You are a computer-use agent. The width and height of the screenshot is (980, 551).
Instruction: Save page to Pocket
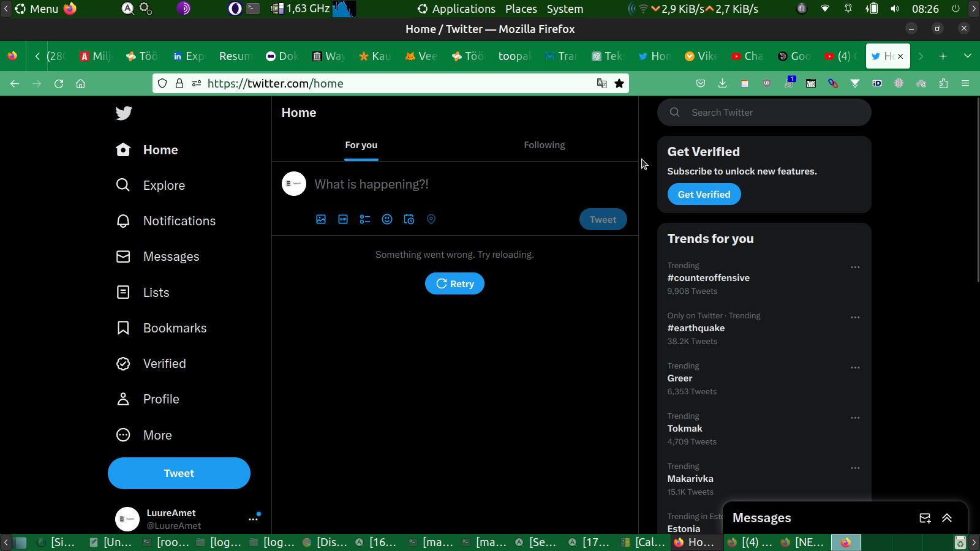coord(701,83)
